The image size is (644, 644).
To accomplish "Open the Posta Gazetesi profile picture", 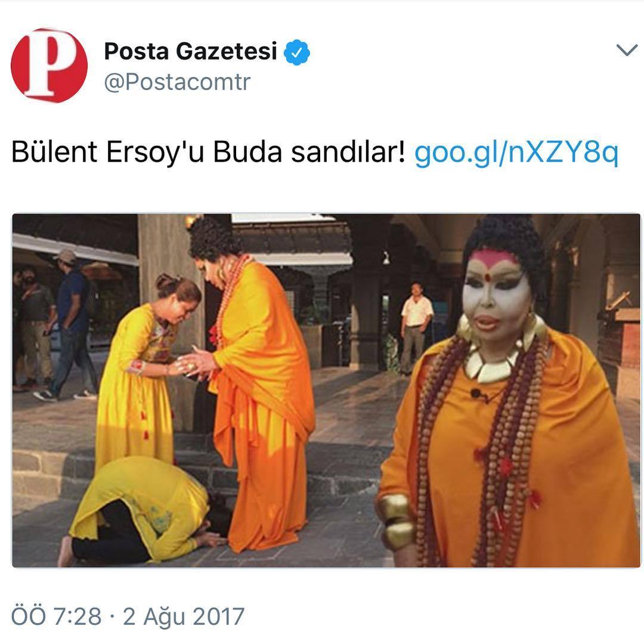I will (49, 66).
